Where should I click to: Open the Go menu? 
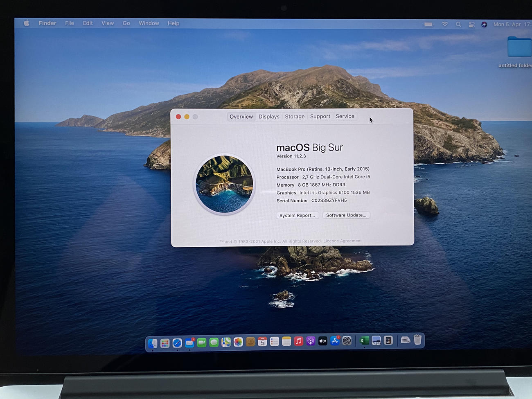coord(126,23)
